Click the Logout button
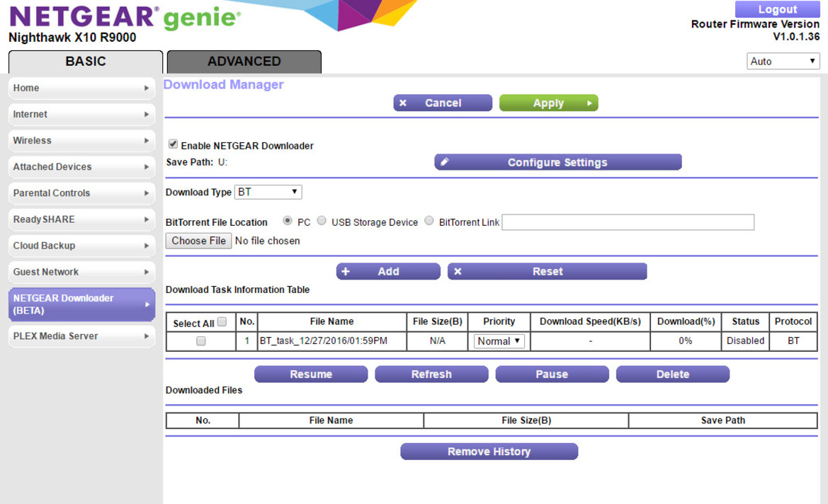The height and width of the screenshot is (504, 828). (x=777, y=9)
